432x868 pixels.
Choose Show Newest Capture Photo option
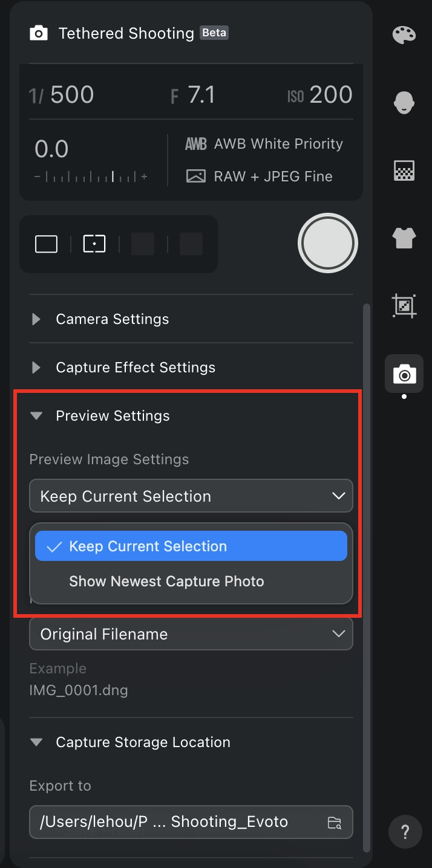(166, 581)
